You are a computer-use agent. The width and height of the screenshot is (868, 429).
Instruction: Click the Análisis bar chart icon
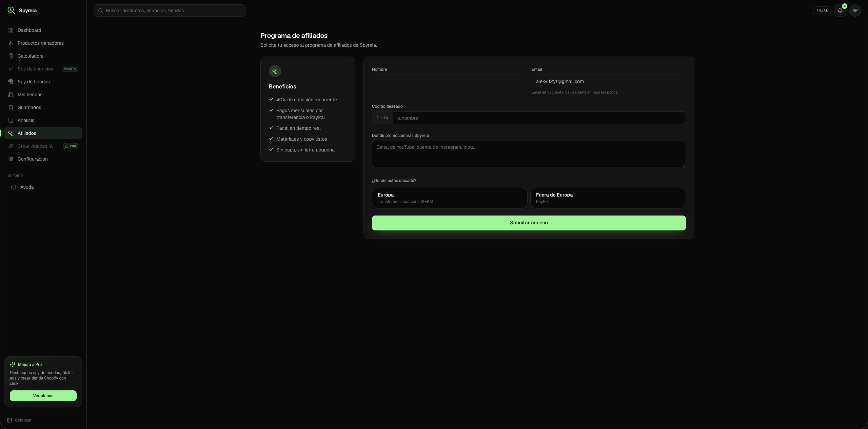coord(11,120)
